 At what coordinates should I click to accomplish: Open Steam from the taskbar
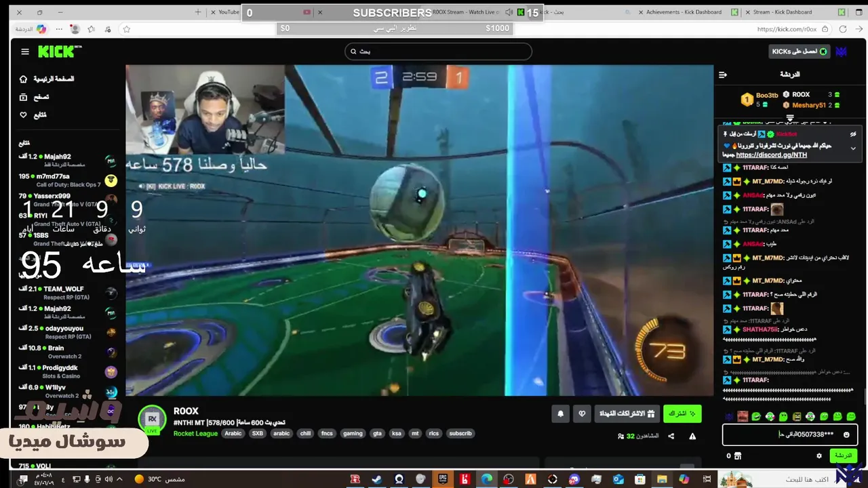(x=376, y=479)
